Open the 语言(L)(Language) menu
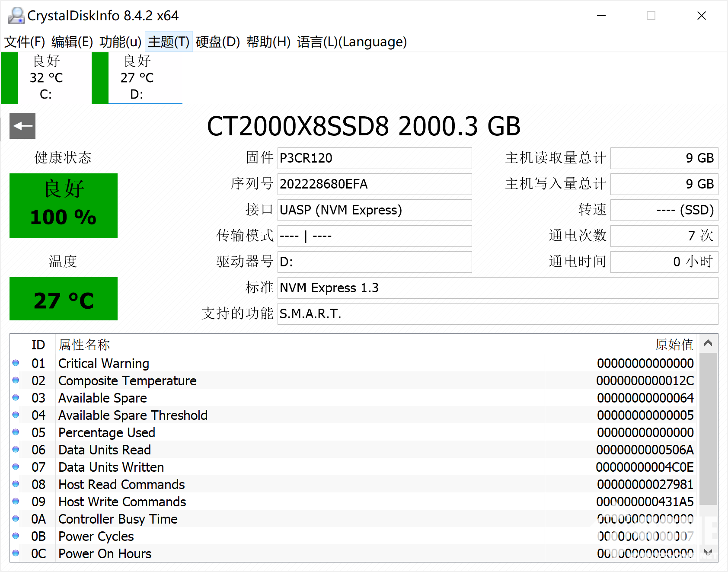This screenshot has width=728, height=572. 351,42
